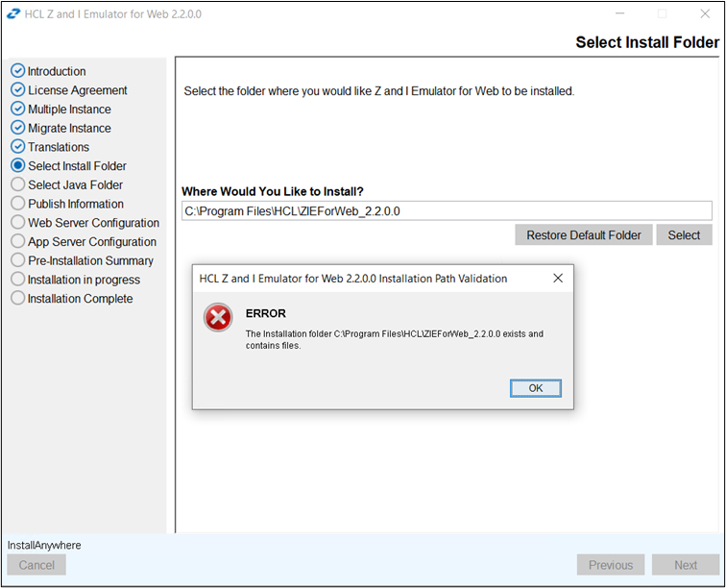Click the Select Java Folder step circle
The width and height of the screenshot is (726, 588).
(x=17, y=184)
